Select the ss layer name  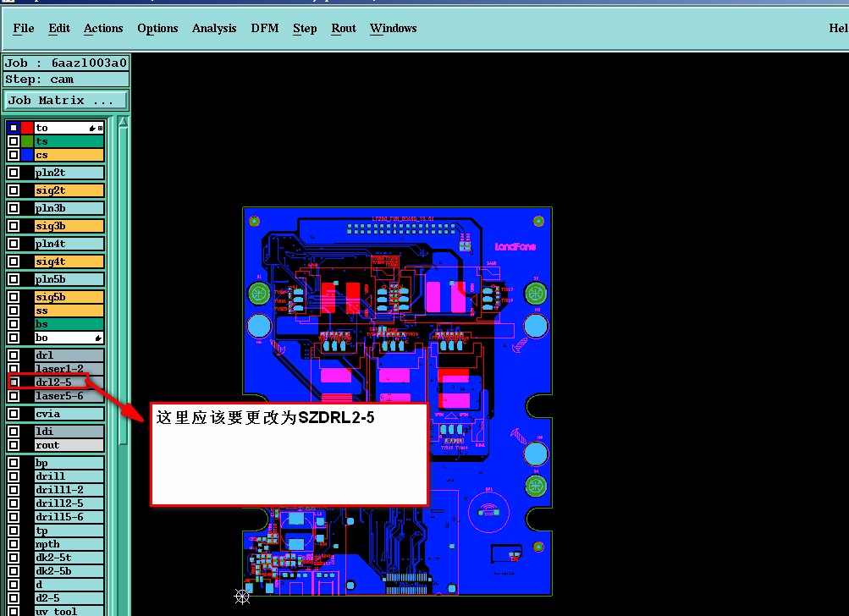(69, 311)
